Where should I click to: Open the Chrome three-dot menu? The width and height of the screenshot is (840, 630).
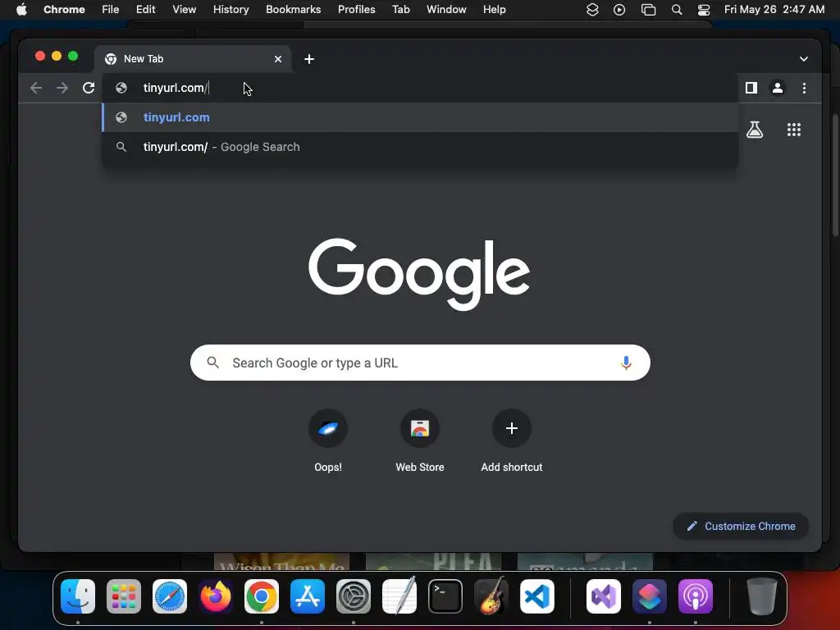(x=804, y=88)
